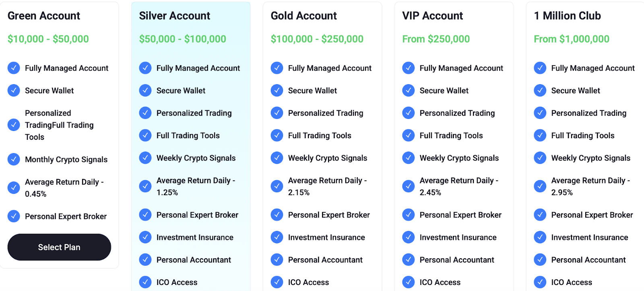The height and width of the screenshot is (291, 644).
Task: Click checkmark beside Green Account Fully Managed Account
Action: pyautogui.click(x=14, y=68)
